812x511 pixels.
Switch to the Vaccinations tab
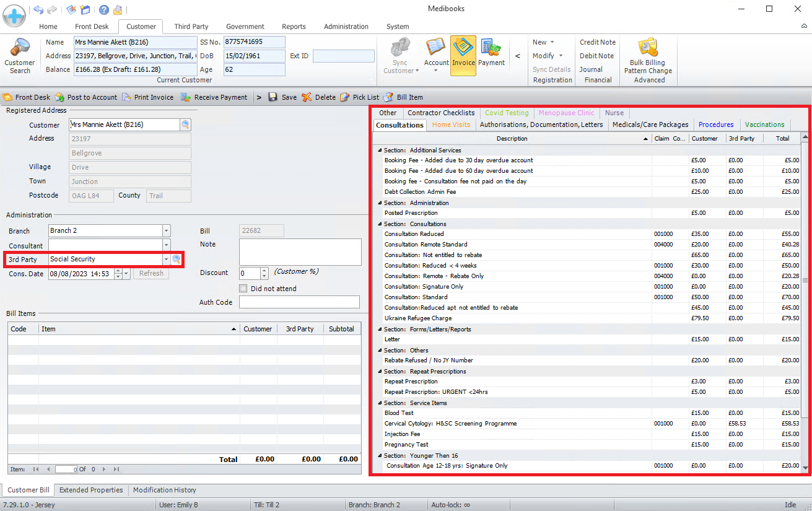764,124
